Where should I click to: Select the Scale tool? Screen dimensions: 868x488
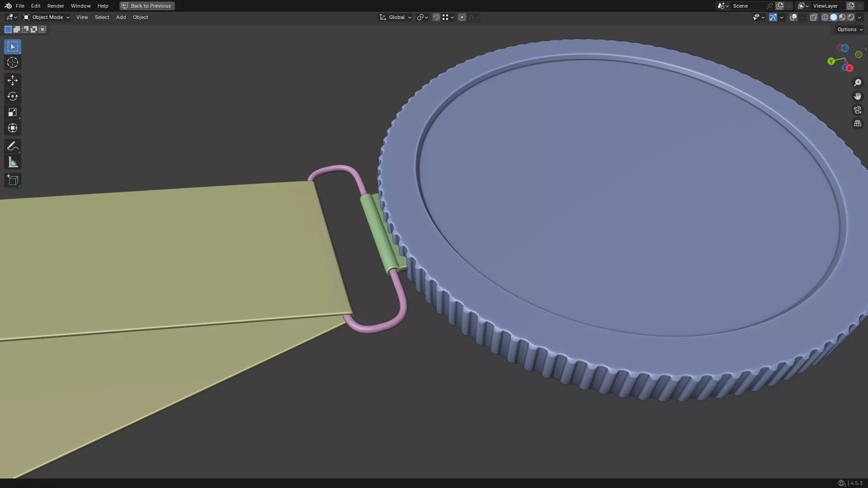pyautogui.click(x=12, y=112)
